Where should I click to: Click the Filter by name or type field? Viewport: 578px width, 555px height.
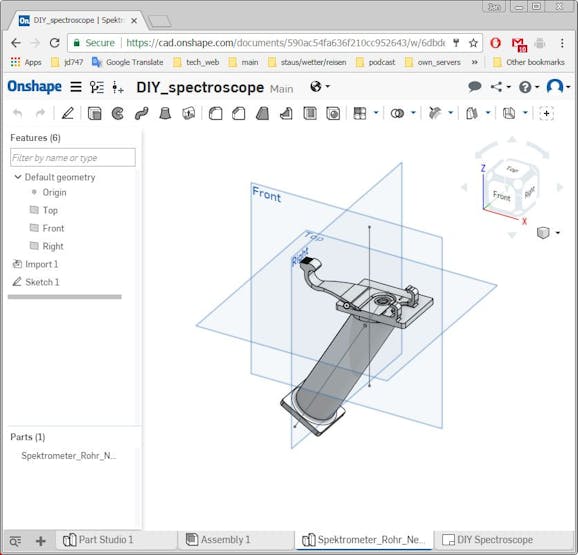pos(73,158)
